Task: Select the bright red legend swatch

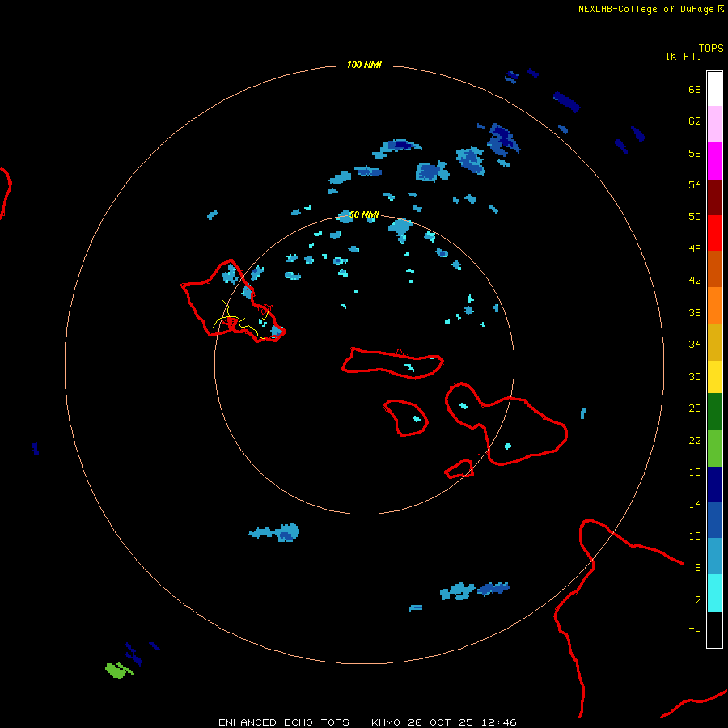Action: [714, 234]
